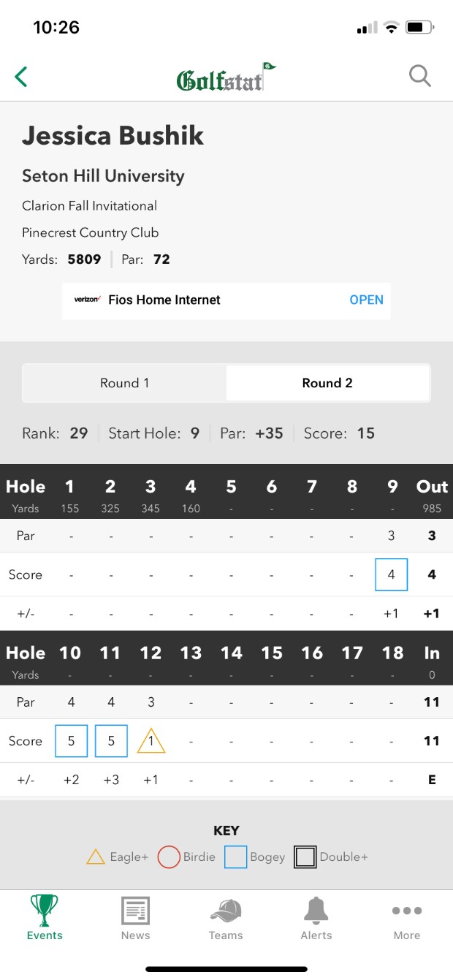453x980 pixels.
Task: Open the Events trophy tab
Action: (x=45, y=918)
